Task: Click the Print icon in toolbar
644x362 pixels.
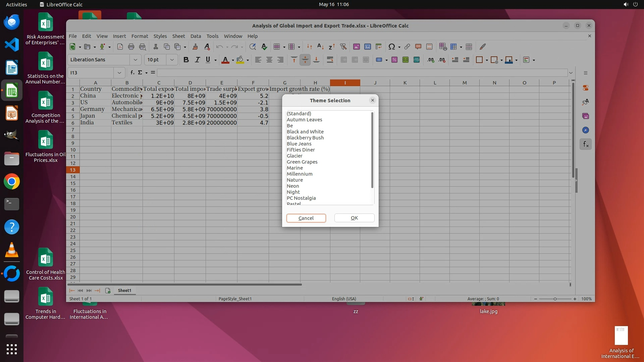Action: 131,47
